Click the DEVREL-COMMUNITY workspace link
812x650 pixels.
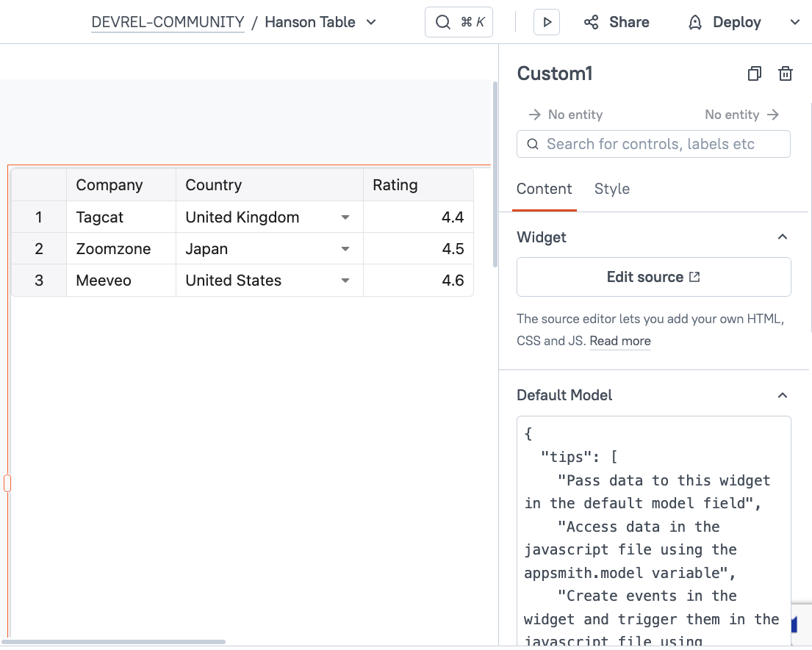(168, 22)
